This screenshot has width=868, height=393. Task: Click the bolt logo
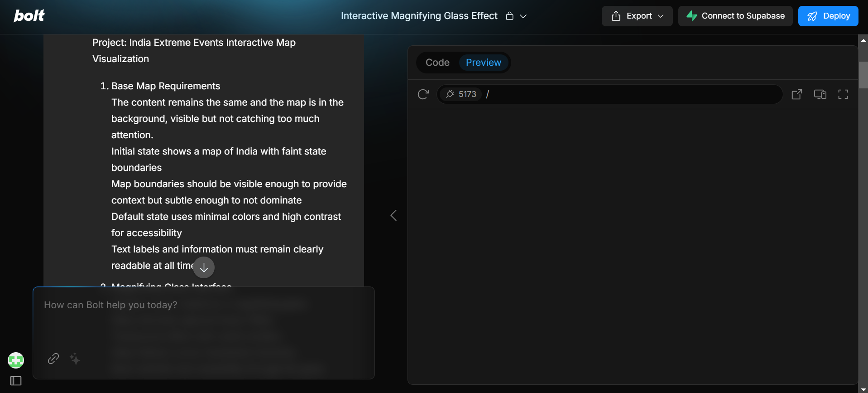[29, 16]
